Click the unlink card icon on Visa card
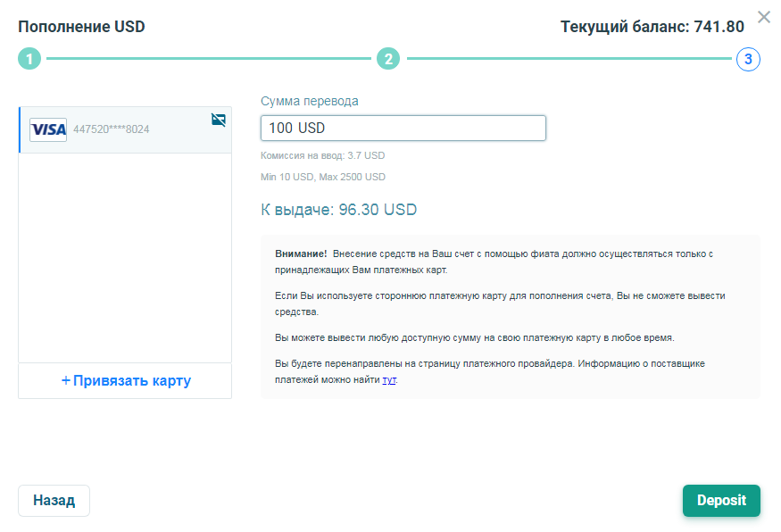This screenshot has width=781, height=532. point(219,120)
